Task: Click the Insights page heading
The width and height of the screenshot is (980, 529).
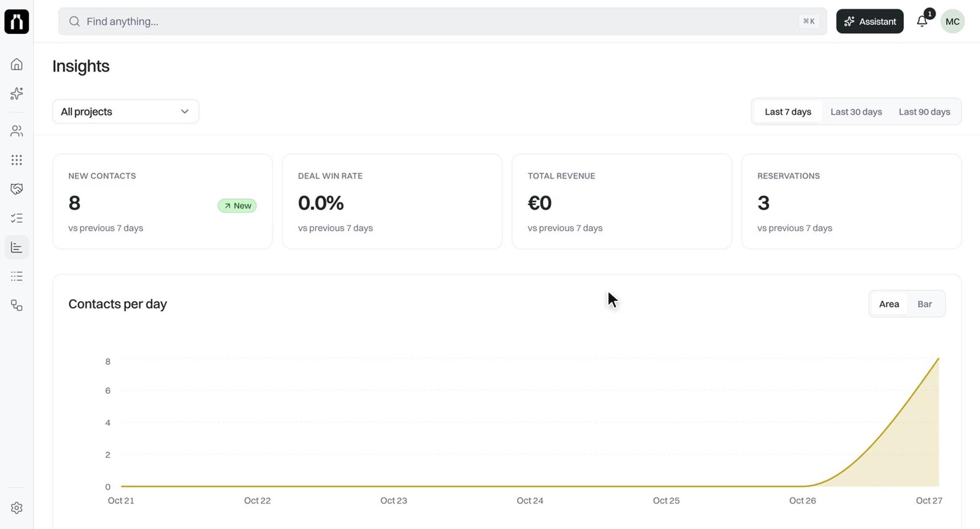Action: 81,66
